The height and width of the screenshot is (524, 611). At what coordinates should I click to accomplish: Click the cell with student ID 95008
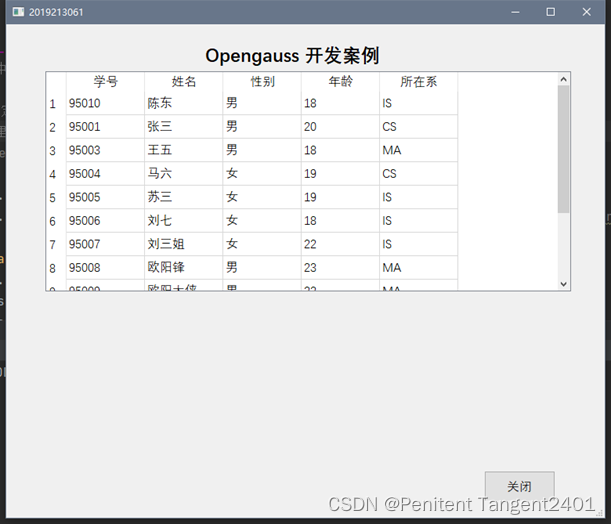pyautogui.click(x=105, y=268)
